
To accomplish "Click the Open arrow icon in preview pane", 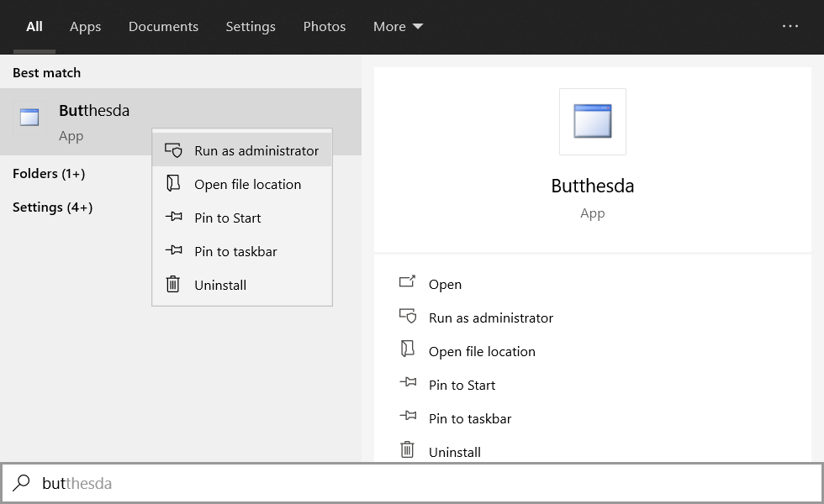I will (x=407, y=282).
